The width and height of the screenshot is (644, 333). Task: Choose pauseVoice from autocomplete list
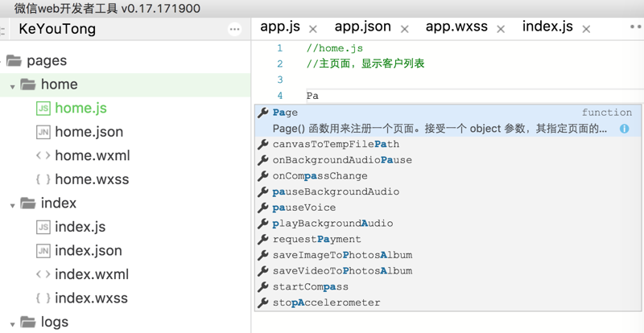(304, 208)
